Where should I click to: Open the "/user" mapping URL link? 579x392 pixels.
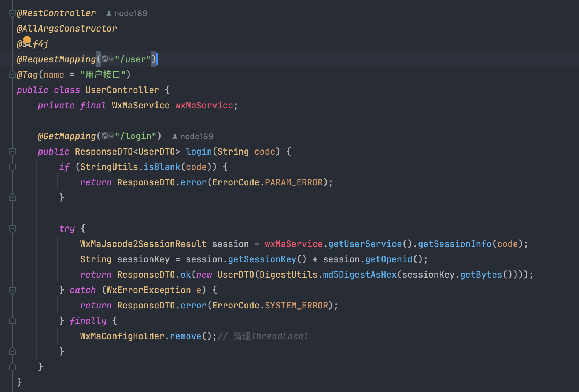click(133, 59)
